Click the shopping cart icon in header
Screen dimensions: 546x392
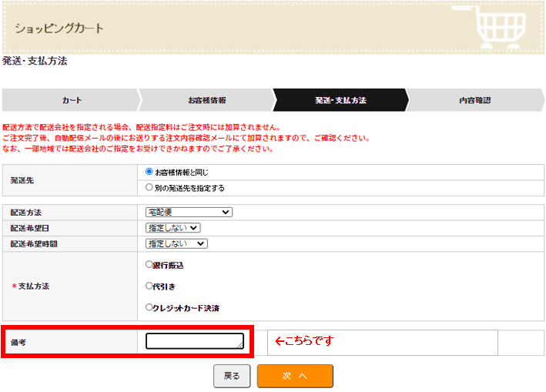coord(499,27)
